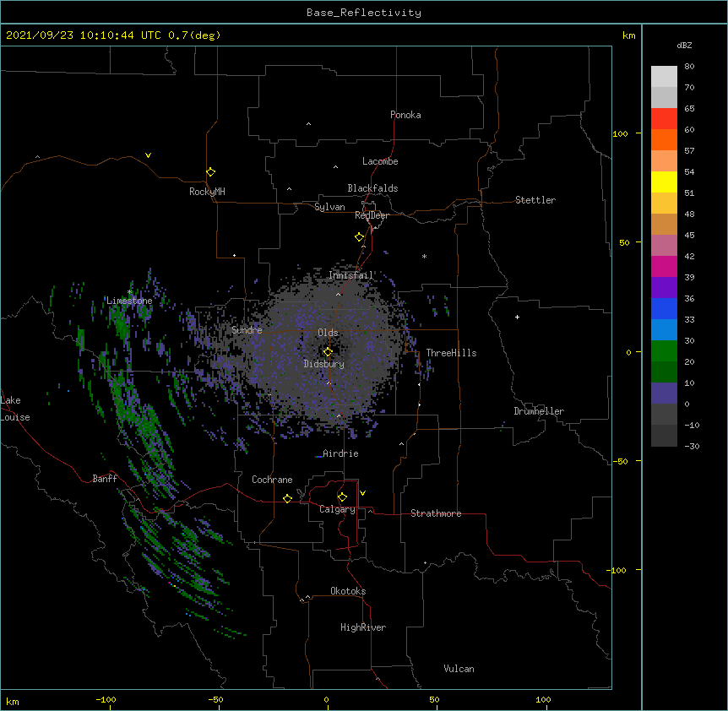Click the Stettler label
The height and width of the screenshot is (711, 728).
[x=535, y=200]
